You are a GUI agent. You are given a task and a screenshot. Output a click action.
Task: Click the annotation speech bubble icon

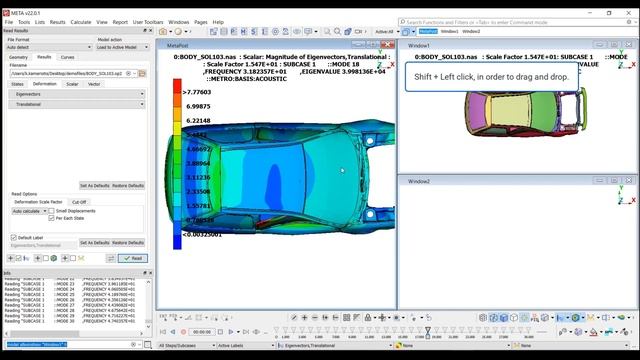308,31
